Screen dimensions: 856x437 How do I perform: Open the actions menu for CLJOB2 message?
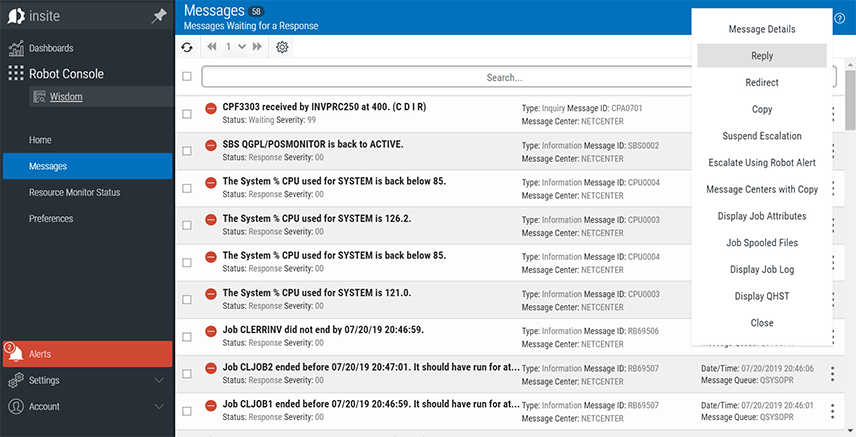833,374
